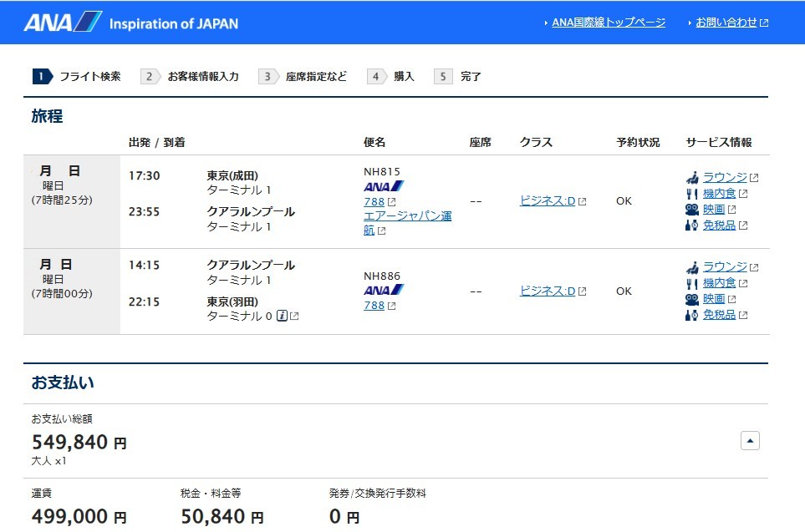Viewport: 805px width, 532px height.
Task: Click taxes amount 50,840 円
Action: [x=222, y=517]
